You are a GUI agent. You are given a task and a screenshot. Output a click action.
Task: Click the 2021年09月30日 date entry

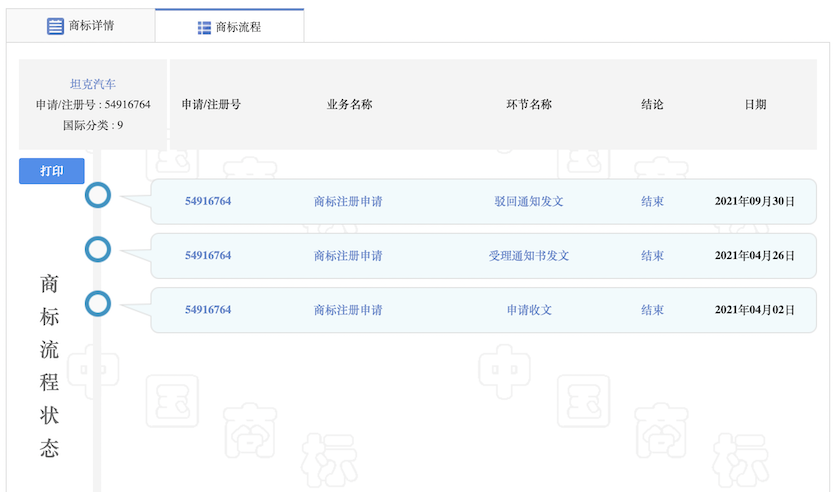click(755, 201)
